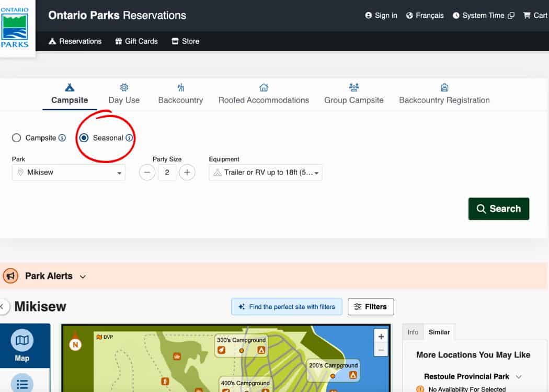This screenshot has width=549, height=392.
Task: Increase party size with plus button
Action: 187,172
